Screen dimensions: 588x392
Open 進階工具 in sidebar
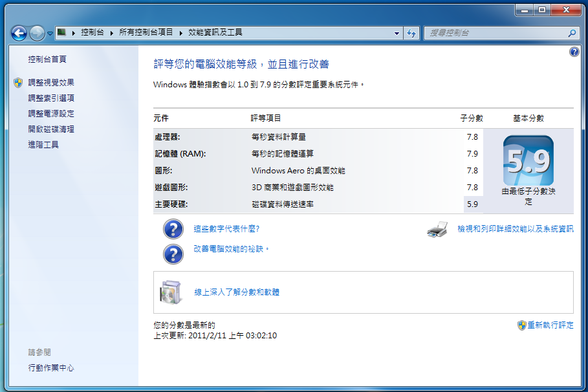pos(43,144)
